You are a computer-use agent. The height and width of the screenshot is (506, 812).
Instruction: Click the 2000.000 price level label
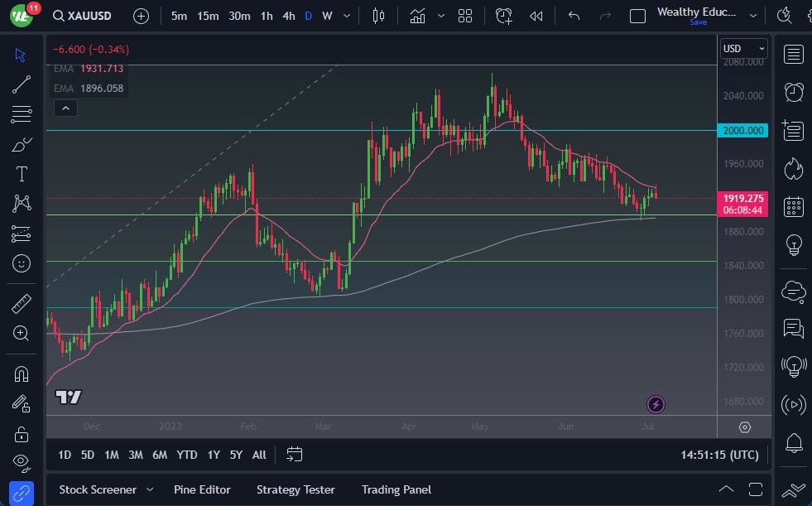click(x=743, y=130)
